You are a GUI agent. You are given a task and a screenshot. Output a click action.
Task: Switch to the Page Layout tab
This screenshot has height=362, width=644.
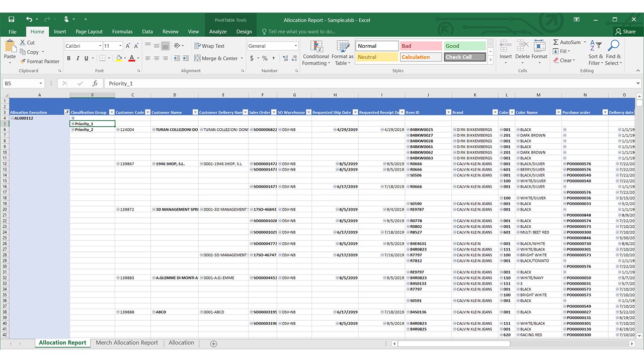pos(89,32)
